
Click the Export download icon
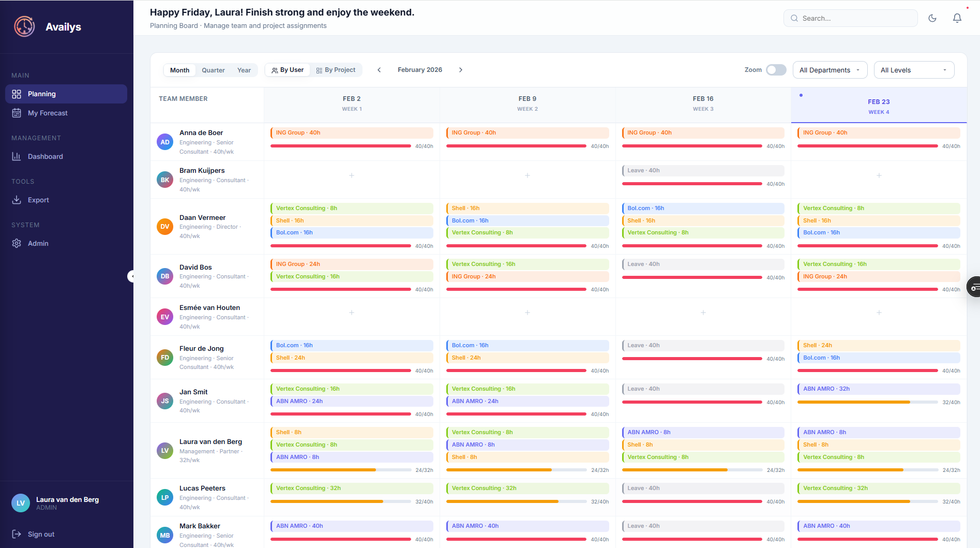pos(17,200)
